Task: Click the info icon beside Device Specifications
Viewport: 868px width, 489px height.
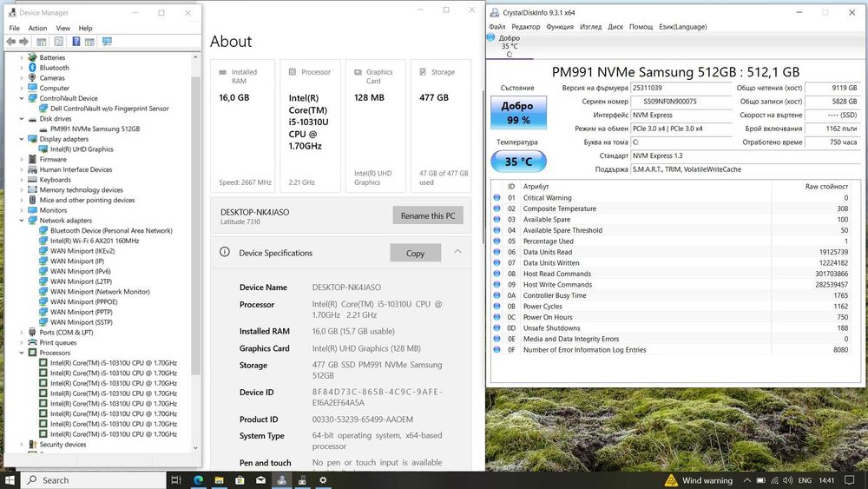Action: 225,252
